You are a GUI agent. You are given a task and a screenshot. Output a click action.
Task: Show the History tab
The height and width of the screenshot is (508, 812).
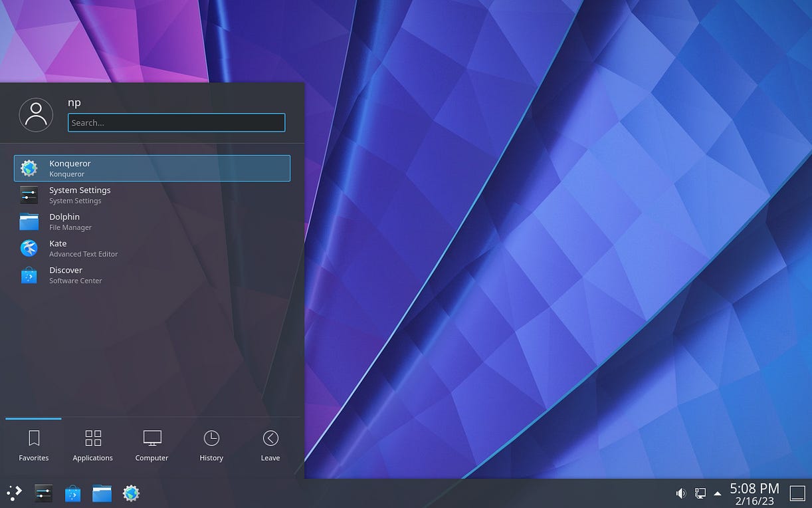211,445
